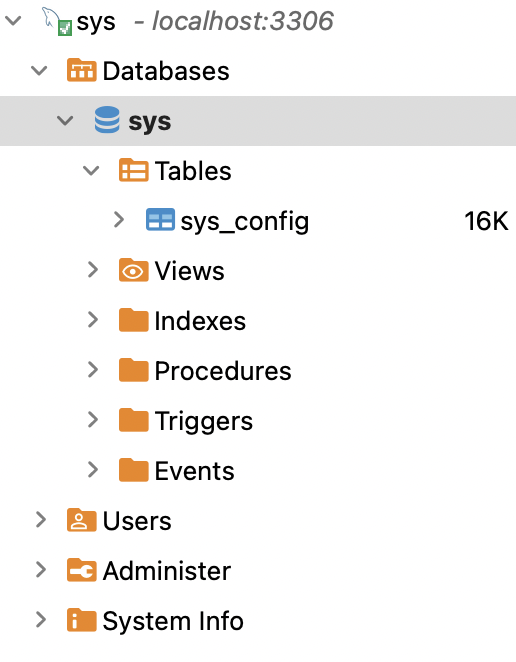Click the Procedures folder icon
Screen dimensions: 516x662
[133, 370]
